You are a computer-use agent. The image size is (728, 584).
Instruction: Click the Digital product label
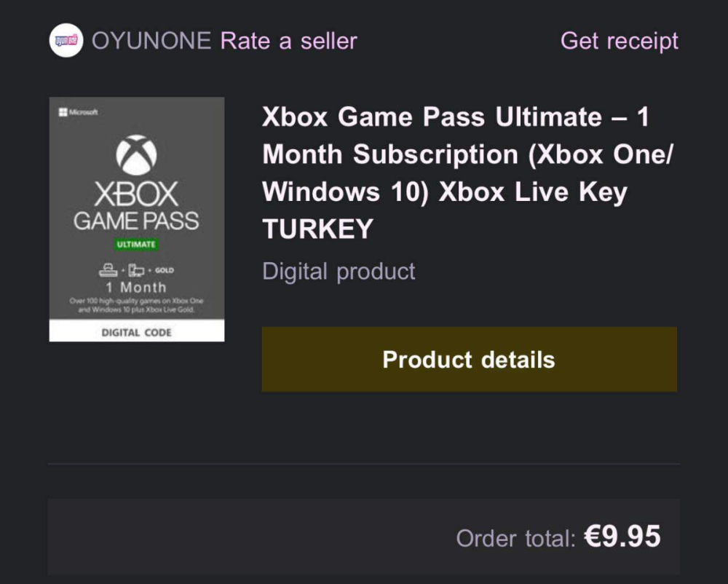coord(339,272)
